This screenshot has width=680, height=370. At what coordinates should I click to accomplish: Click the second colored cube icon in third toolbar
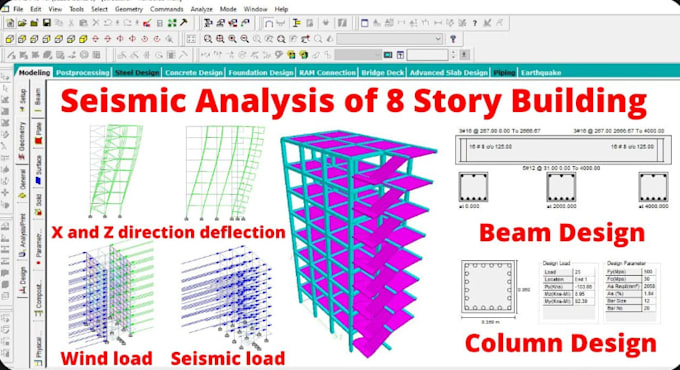pos(303,55)
